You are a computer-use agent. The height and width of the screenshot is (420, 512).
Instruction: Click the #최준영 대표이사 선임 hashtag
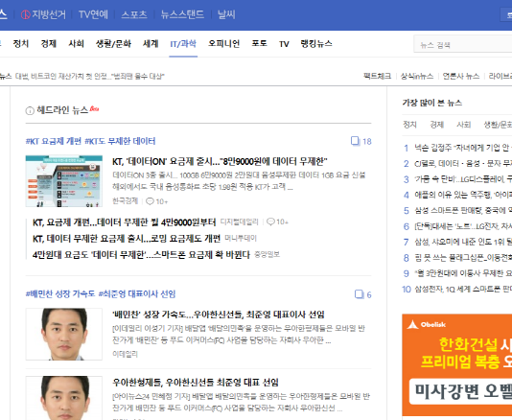[x=137, y=294]
